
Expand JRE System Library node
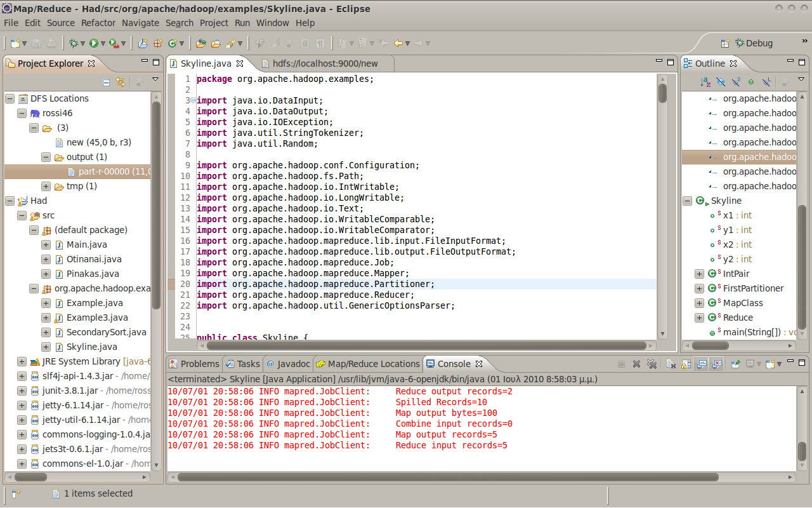point(22,361)
